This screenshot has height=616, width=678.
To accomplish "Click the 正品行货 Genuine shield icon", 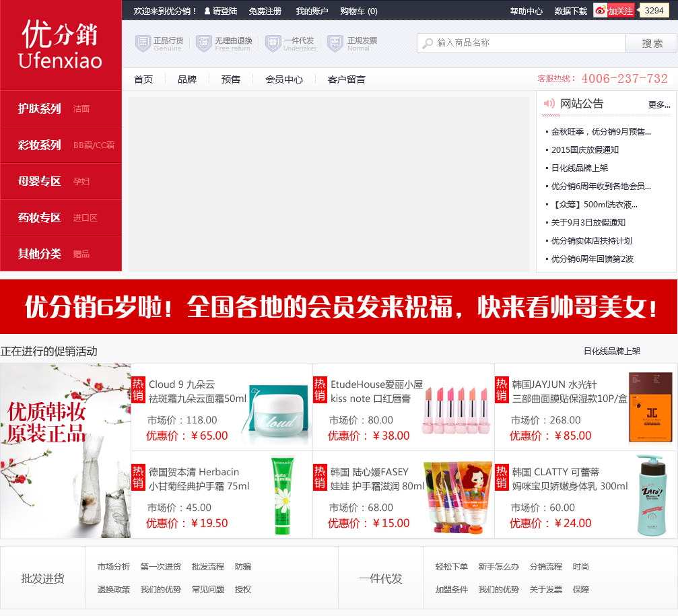I will click(143, 44).
